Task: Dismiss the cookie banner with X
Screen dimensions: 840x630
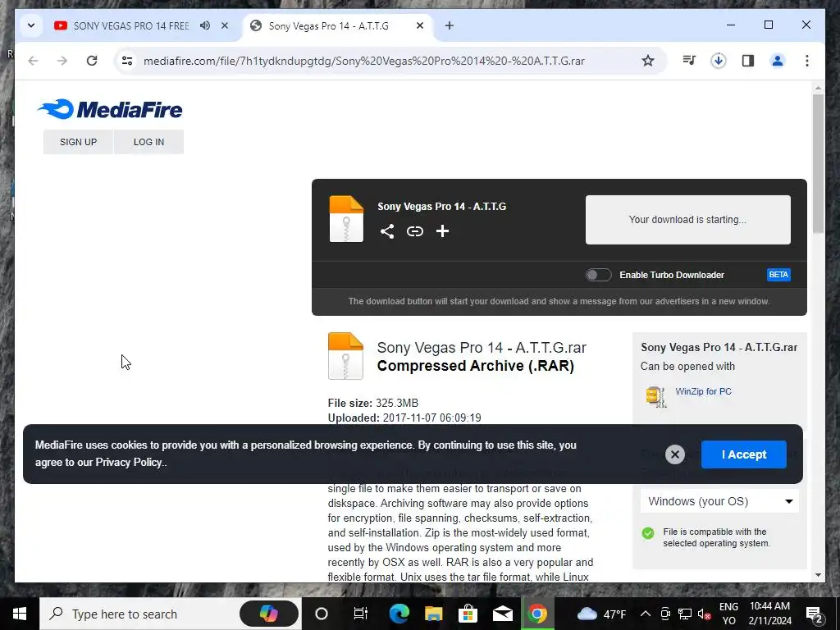Action: click(x=675, y=454)
